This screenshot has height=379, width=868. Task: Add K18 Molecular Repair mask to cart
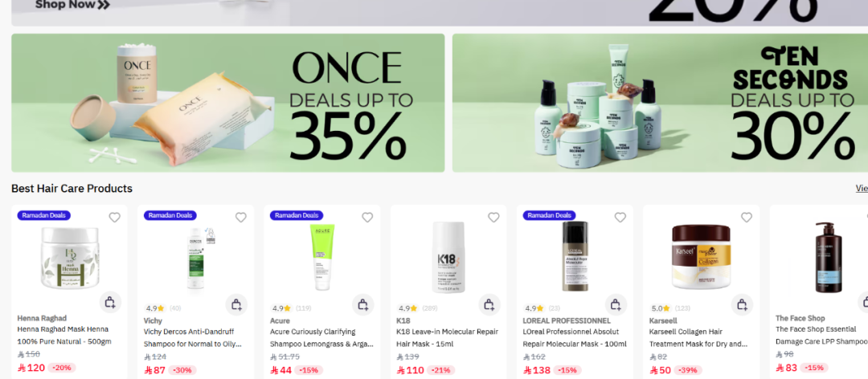point(489,304)
